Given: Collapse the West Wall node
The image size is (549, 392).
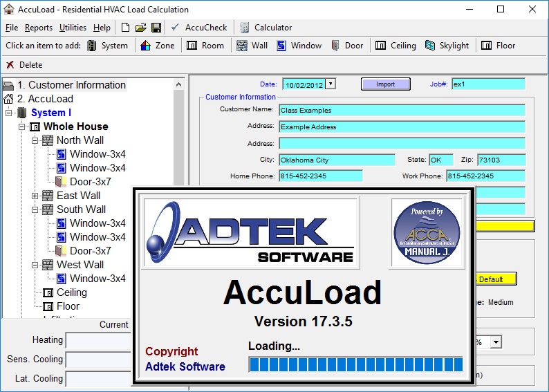Looking at the screenshot, I should 35,265.
